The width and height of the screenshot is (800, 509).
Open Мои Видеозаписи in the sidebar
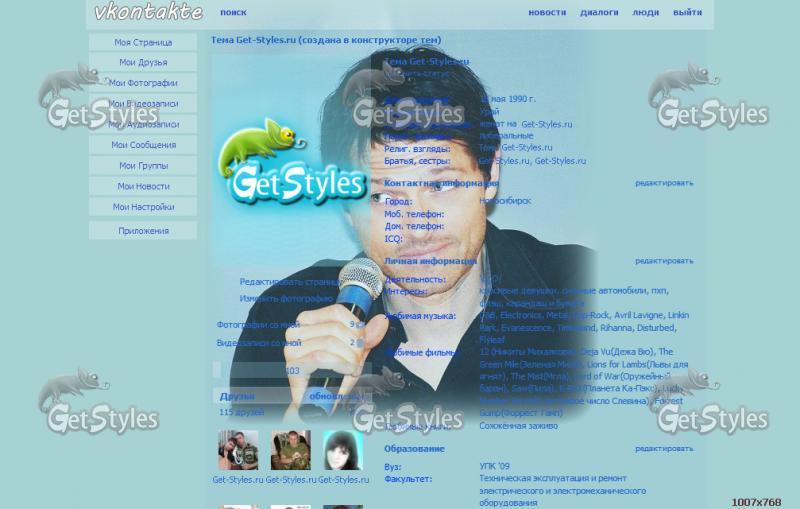click(143, 104)
